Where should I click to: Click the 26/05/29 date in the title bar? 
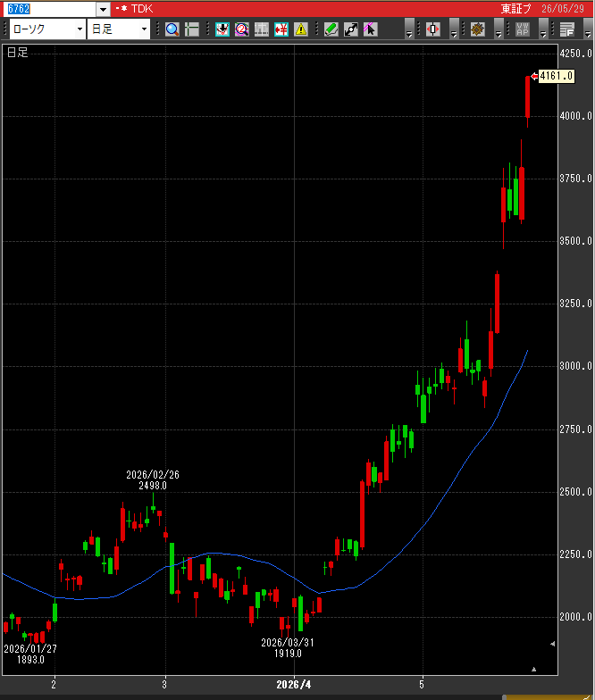click(563, 9)
